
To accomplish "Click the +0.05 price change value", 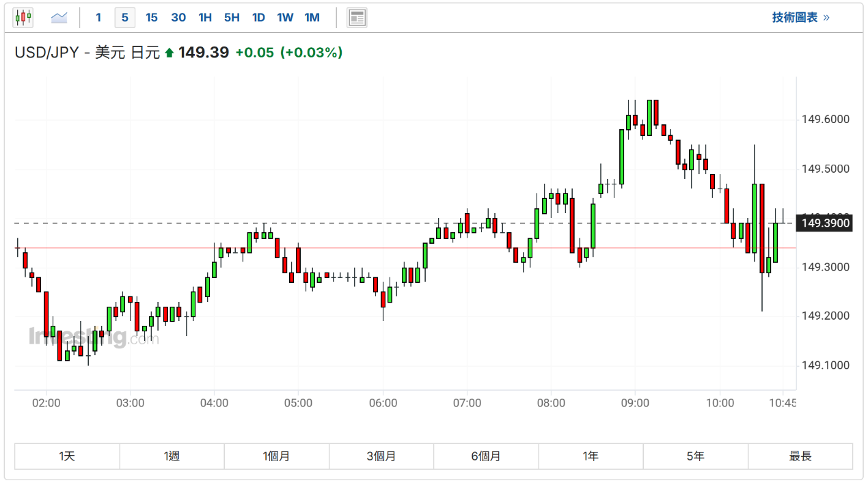I will [x=254, y=53].
